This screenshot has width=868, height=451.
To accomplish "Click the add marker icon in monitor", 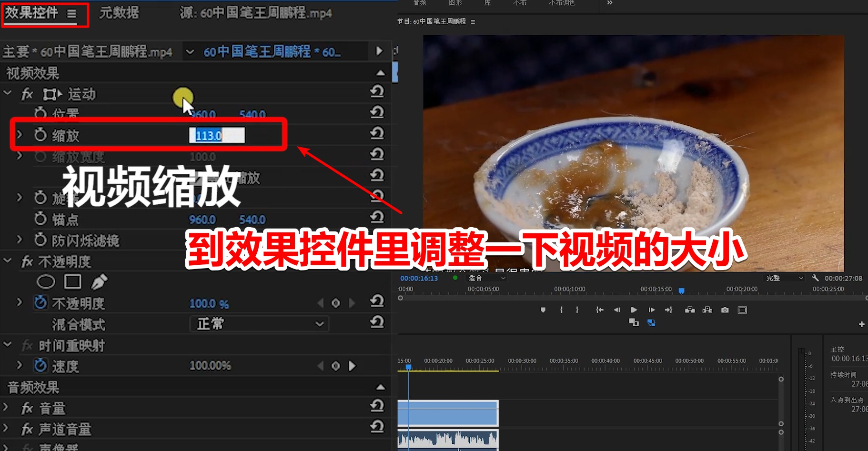I will pyautogui.click(x=543, y=310).
